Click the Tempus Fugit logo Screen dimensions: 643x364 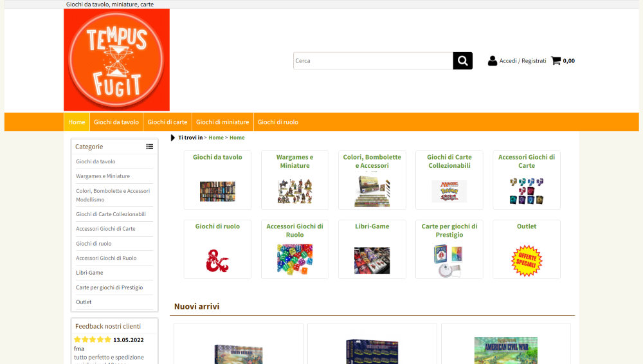[x=116, y=60]
